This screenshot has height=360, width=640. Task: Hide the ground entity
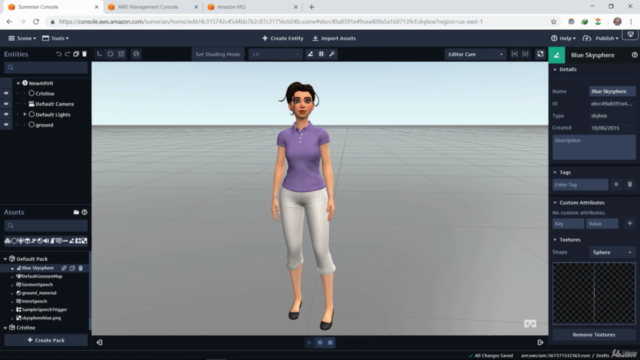click(6, 125)
